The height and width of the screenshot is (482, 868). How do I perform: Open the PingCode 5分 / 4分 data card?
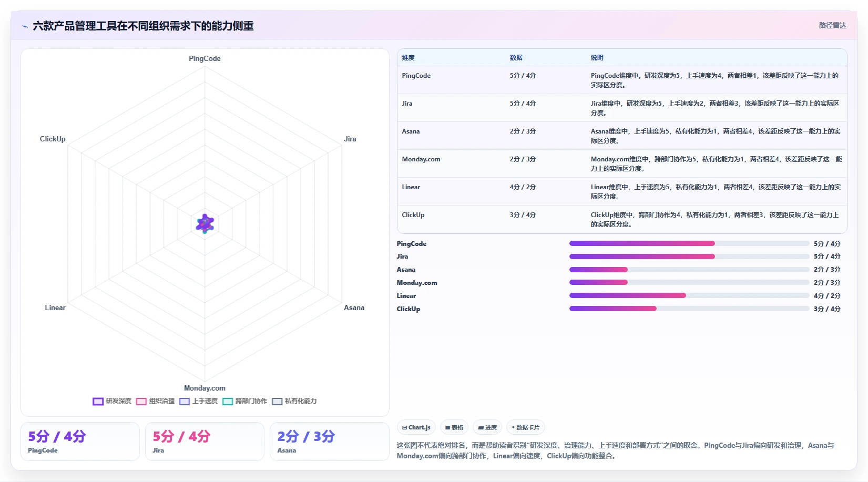pos(80,442)
